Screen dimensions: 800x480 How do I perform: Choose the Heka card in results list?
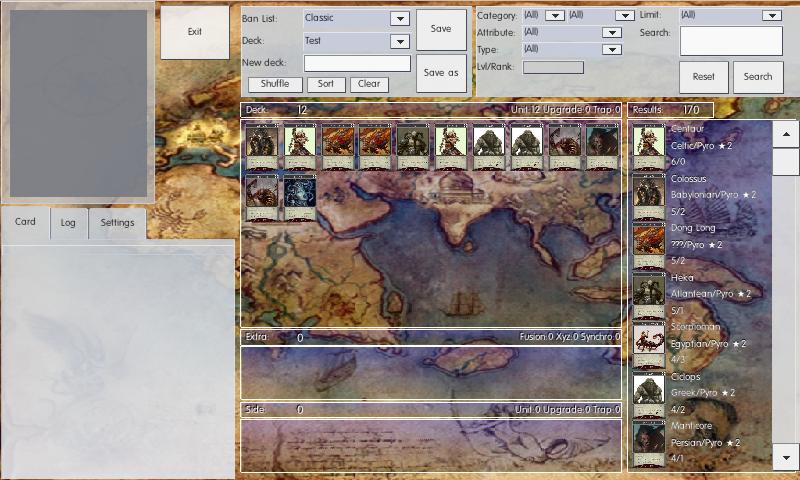[x=649, y=293]
